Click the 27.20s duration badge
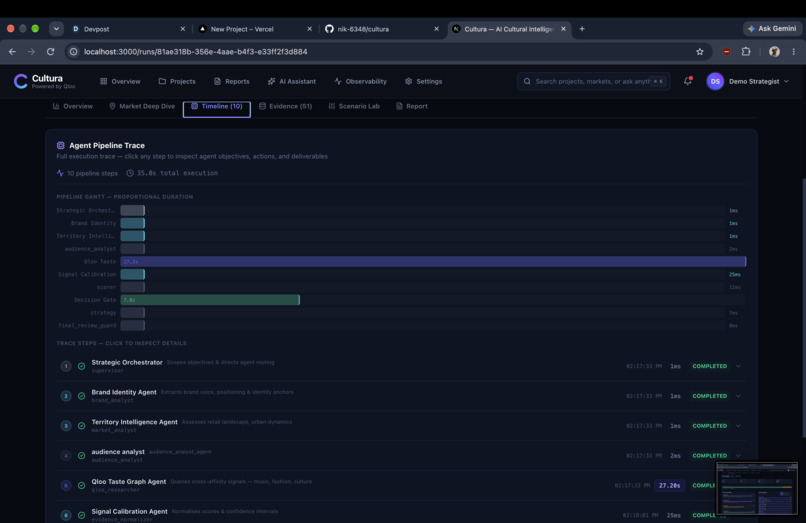The width and height of the screenshot is (806, 523). pyautogui.click(x=669, y=485)
